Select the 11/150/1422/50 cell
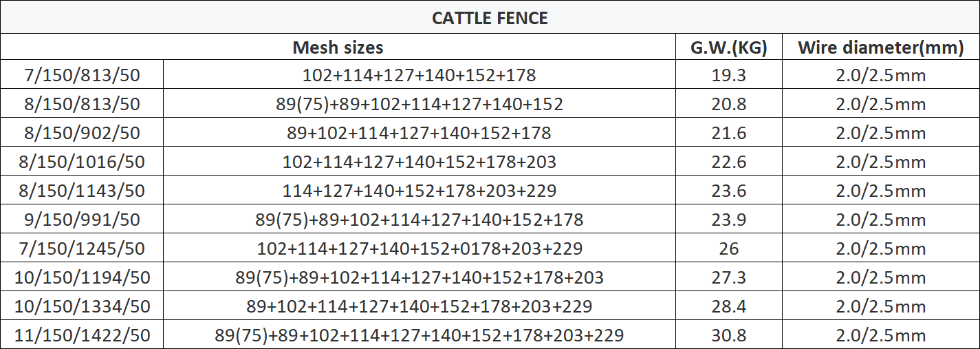The image size is (980, 349). pyautogui.click(x=82, y=335)
